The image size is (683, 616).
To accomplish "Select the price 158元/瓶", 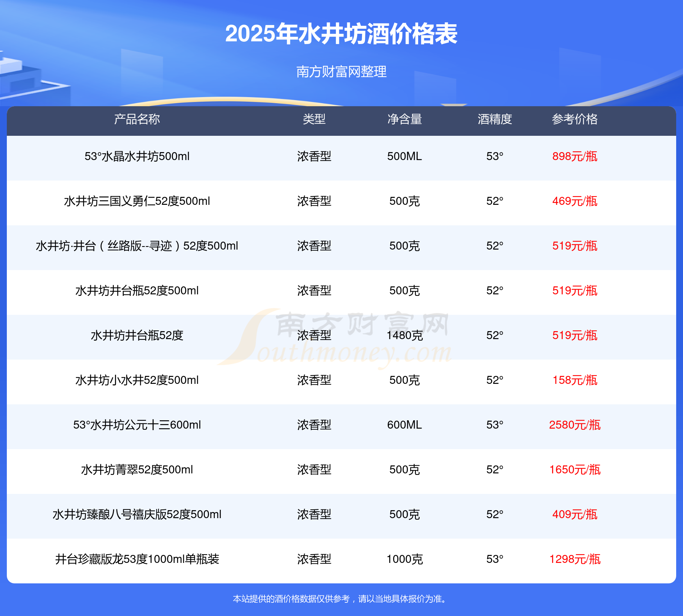I will [x=575, y=380].
